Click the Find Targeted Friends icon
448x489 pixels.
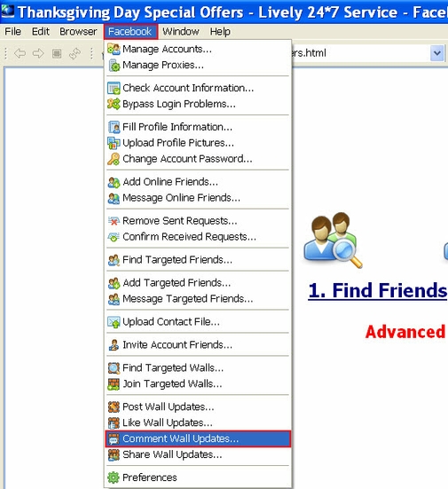pos(114,260)
